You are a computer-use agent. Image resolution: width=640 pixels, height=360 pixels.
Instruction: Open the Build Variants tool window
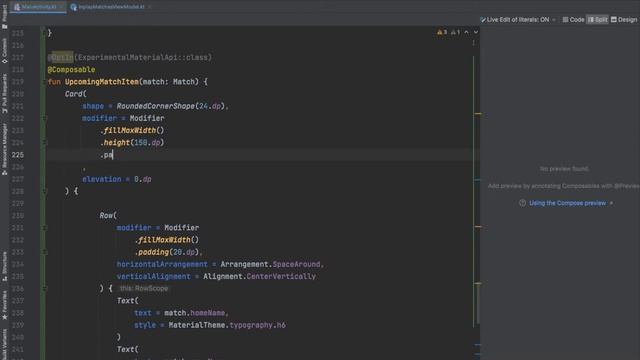[x=4, y=344]
